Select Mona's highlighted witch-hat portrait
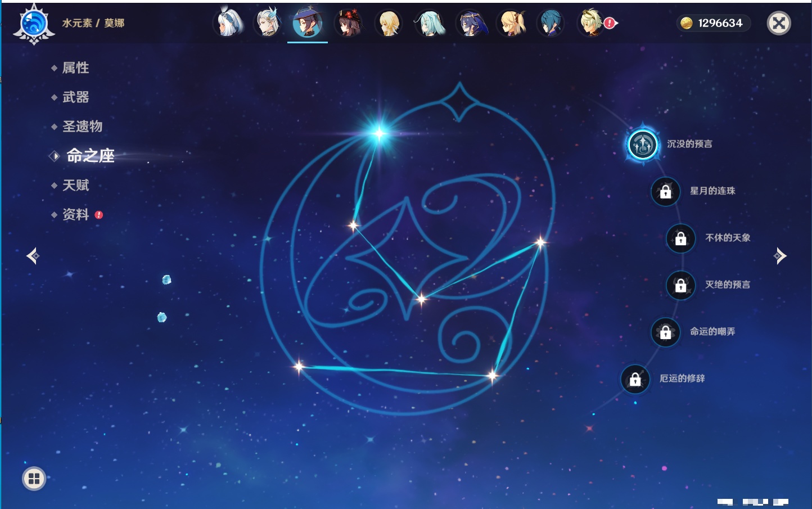812x509 pixels. (x=308, y=23)
